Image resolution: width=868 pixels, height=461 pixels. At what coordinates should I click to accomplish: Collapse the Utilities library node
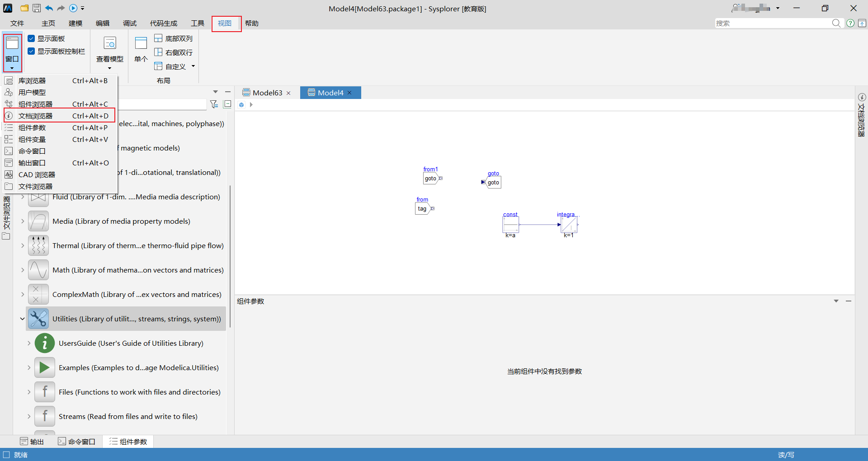click(22, 319)
